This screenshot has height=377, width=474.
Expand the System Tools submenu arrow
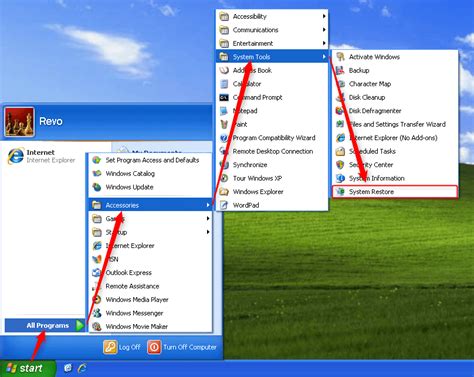[324, 57]
